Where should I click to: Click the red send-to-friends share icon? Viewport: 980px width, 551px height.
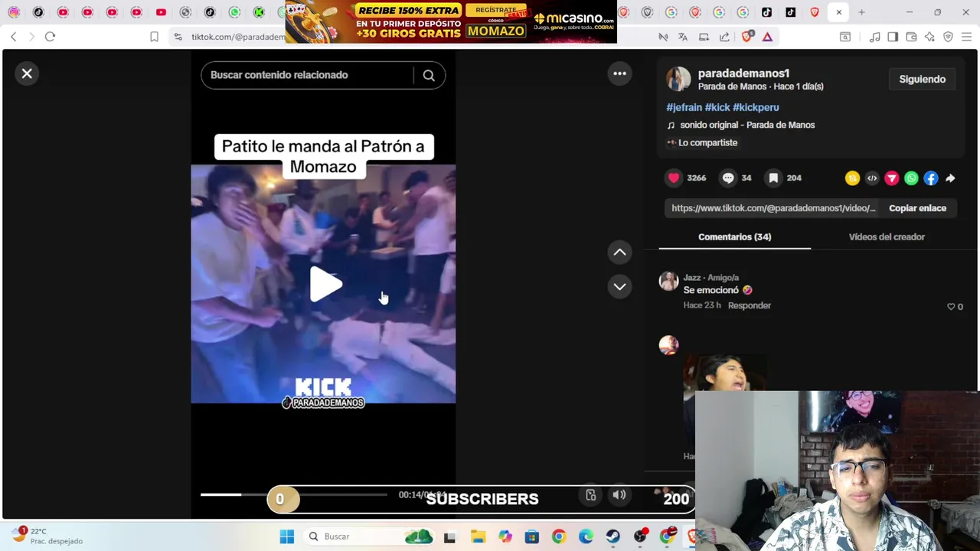click(x=892, y=178)
